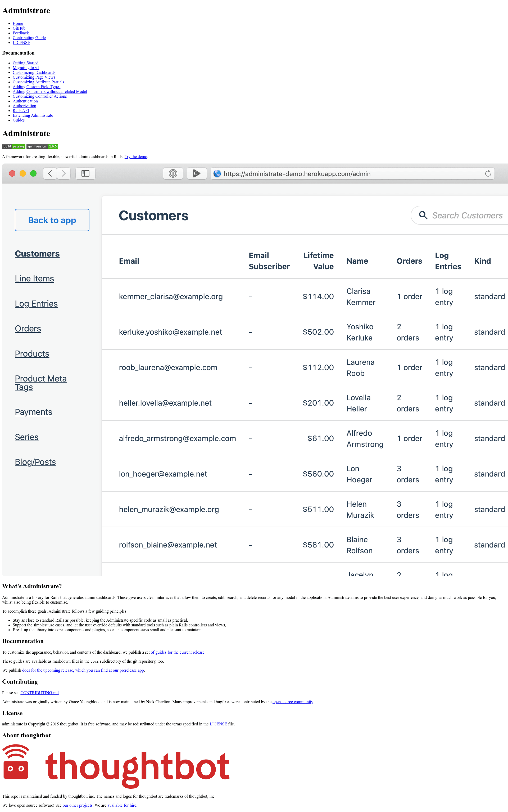Open the Migrating to v1 doc
This screenshot has height=812, width=508.
26,68
